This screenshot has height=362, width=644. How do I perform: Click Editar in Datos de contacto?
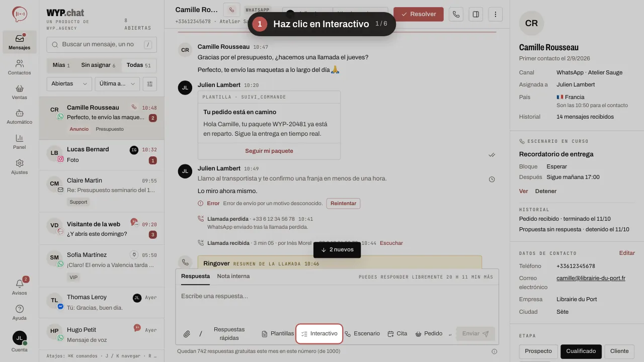pos(627,253)
